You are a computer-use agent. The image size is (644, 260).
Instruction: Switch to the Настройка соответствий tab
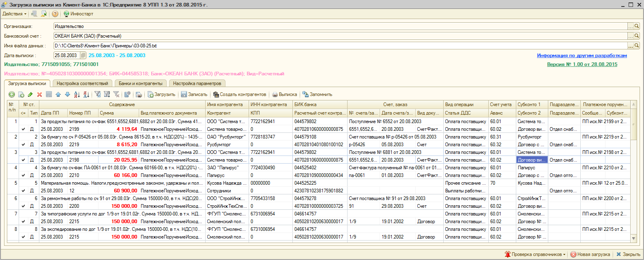click(x=82, y=83)
